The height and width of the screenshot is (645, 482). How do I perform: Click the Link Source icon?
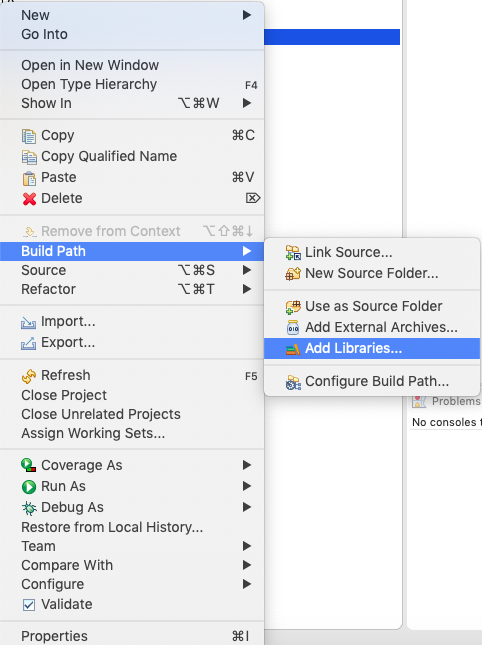click(x=293, y=253)
